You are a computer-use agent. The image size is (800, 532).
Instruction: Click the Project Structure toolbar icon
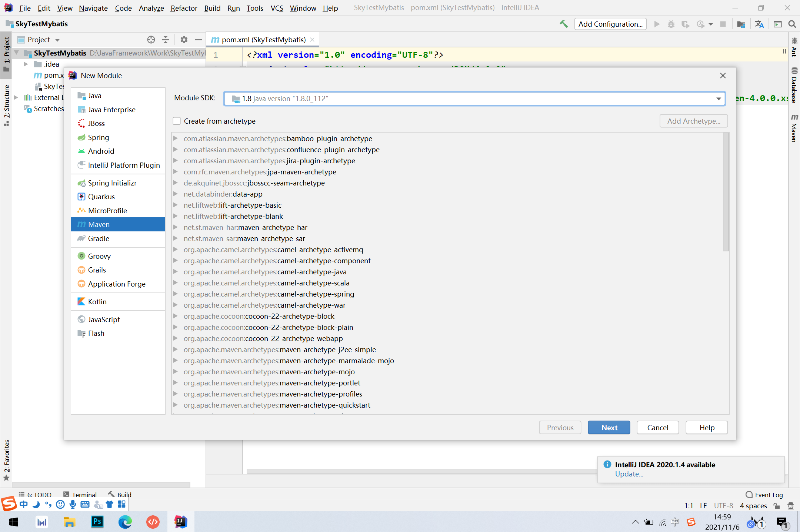[x=741, y=24]
